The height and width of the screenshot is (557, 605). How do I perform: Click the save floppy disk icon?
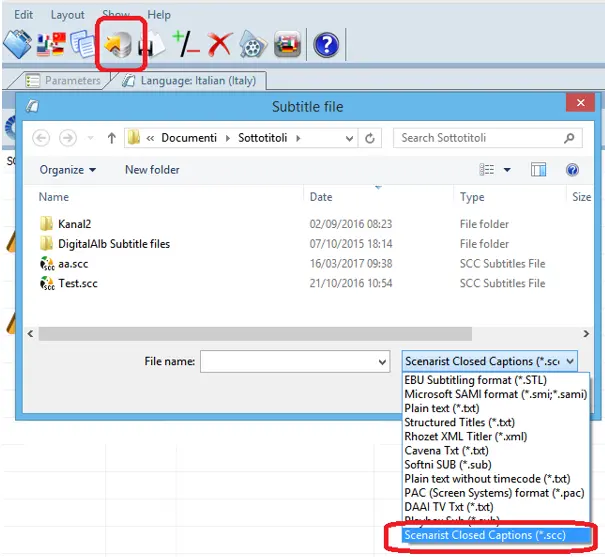click(155, 45)
